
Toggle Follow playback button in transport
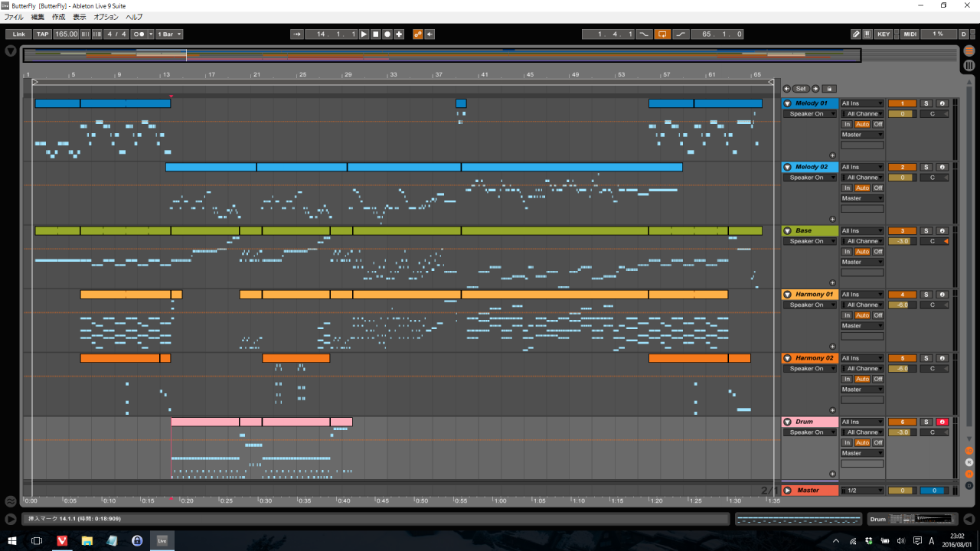pos(297,34)
